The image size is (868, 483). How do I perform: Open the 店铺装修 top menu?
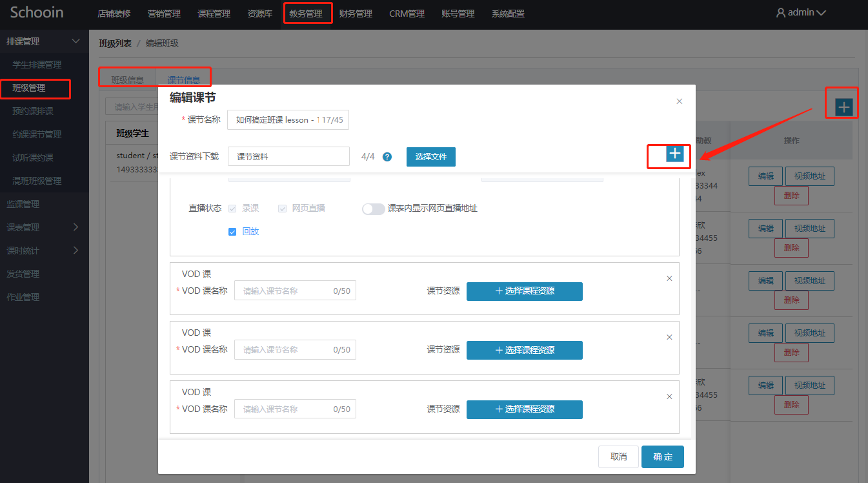[x=114, y=14]
